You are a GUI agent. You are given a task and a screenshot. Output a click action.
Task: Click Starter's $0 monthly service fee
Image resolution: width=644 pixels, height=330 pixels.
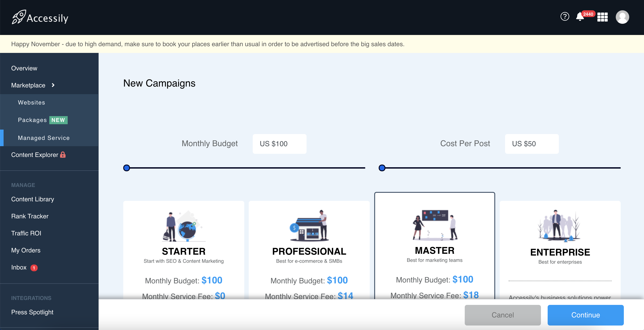[x=220, y=296]
